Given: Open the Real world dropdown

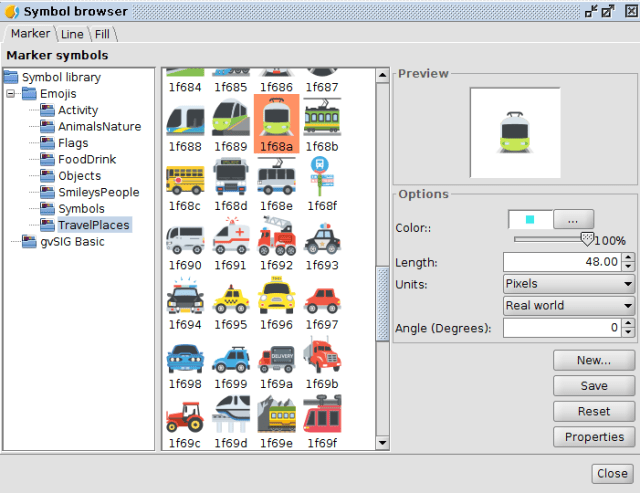Looking at the screenshot, I should pos(568,306).
